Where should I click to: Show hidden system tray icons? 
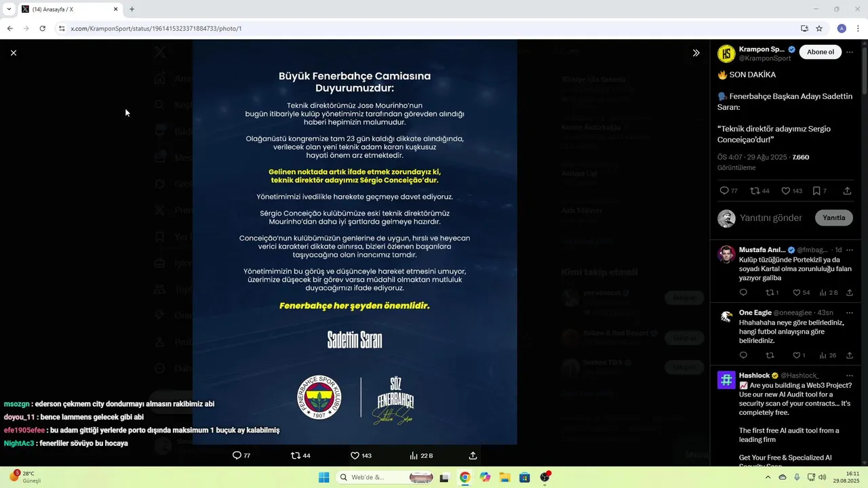tap(768, 477)
